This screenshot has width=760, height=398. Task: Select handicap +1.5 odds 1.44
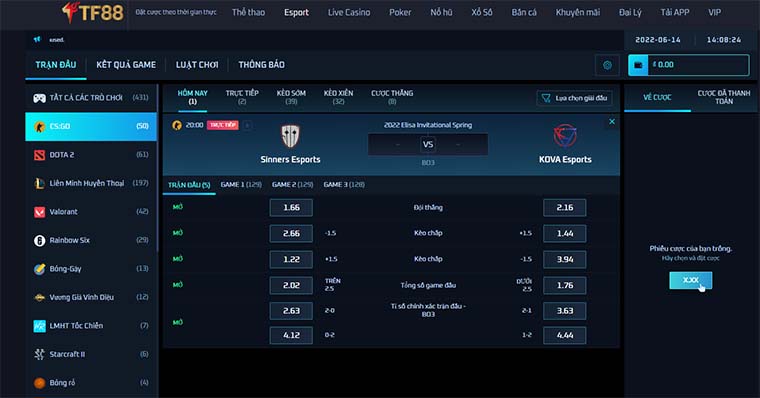point(565,234)
